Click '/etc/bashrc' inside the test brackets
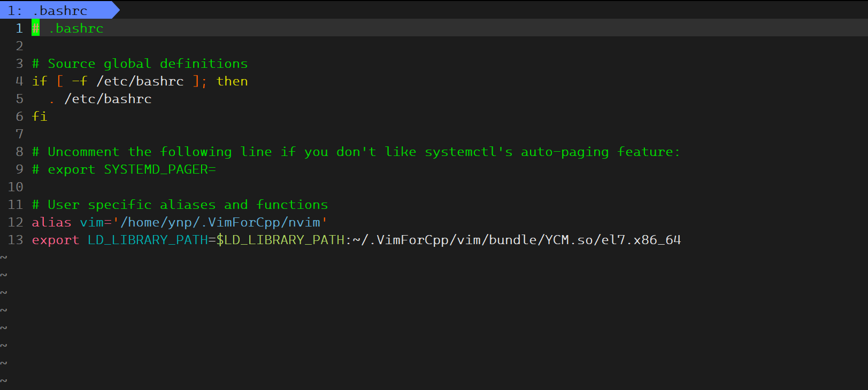 pyautogui.click(x=140, y=81)
